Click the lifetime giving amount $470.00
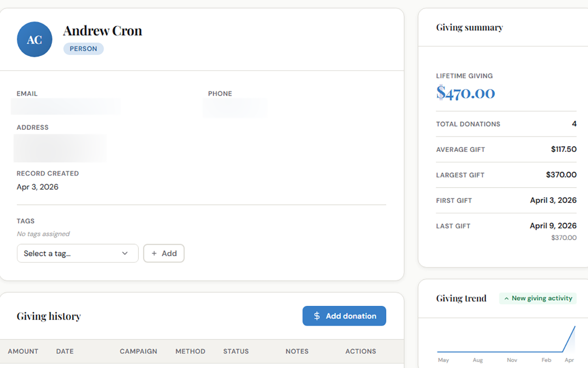 [x=465, y=93]
